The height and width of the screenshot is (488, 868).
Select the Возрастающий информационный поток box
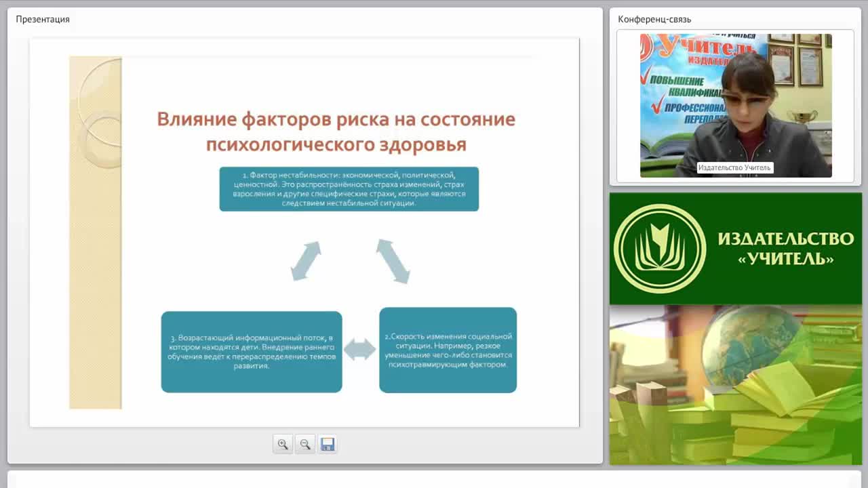pyautogui.click(x=252, y=352)
